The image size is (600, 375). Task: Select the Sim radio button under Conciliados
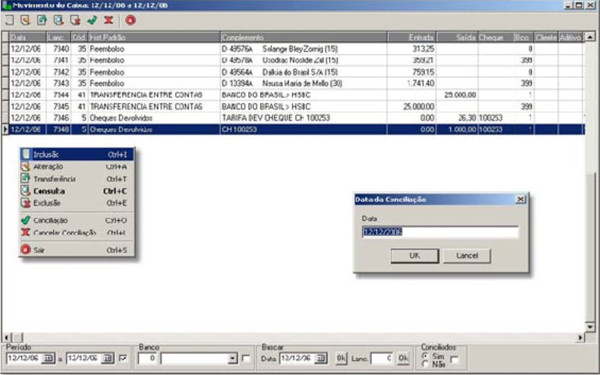(x=425, y=355)
